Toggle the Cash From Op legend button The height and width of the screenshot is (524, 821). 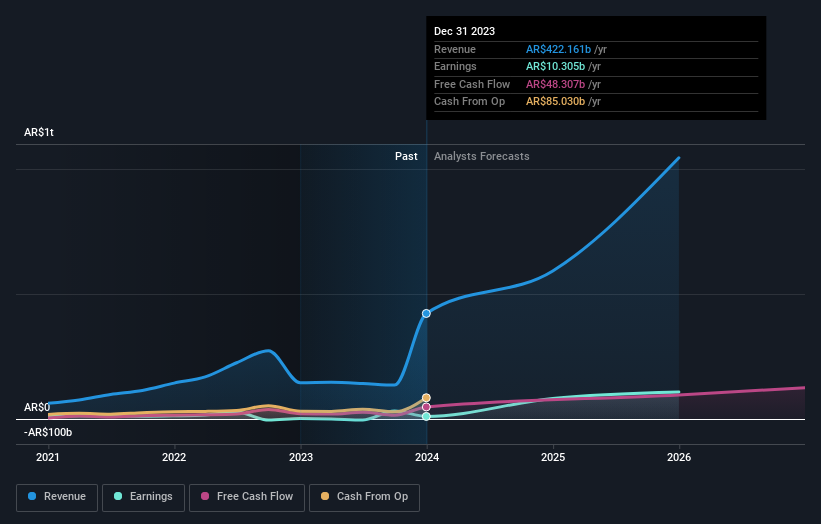[x=364, y=497]
